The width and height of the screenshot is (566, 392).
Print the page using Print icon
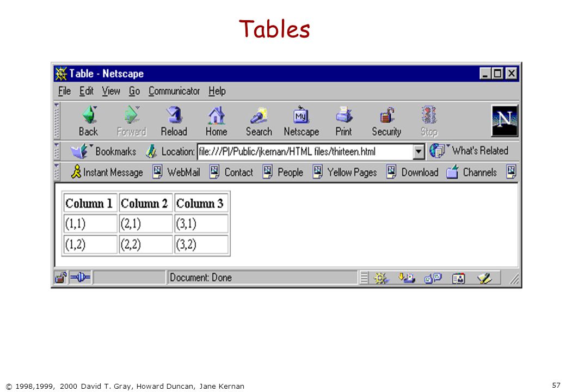(343, 115)
